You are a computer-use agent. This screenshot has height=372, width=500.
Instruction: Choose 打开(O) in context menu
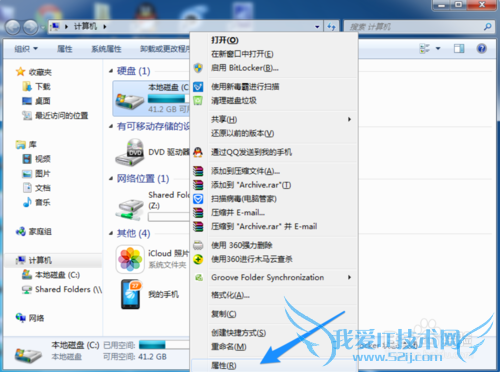[x=274, y=40]
